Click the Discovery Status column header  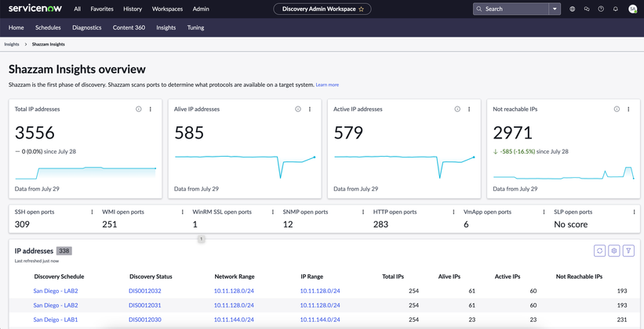[x=151, y=277]
